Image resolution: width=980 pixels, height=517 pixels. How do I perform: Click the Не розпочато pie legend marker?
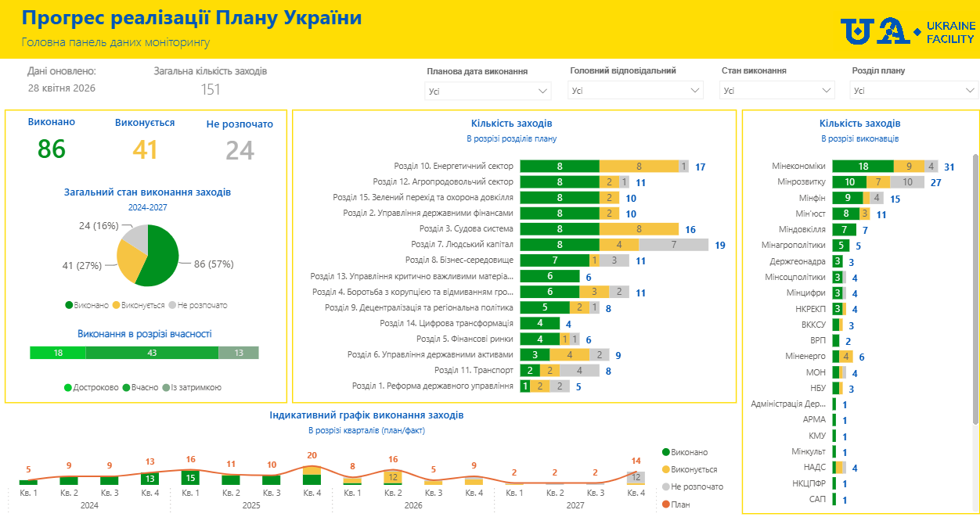pyautogui.click(x=171, y=305)
